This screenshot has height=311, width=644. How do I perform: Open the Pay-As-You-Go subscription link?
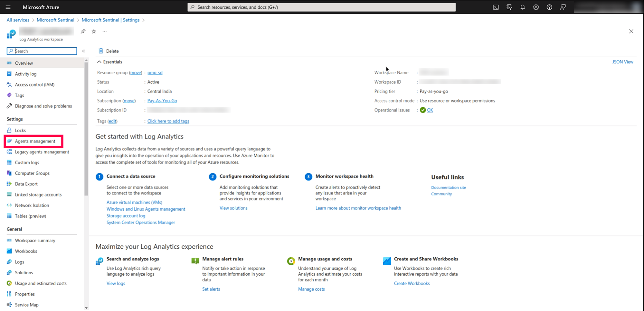(162, 101)
